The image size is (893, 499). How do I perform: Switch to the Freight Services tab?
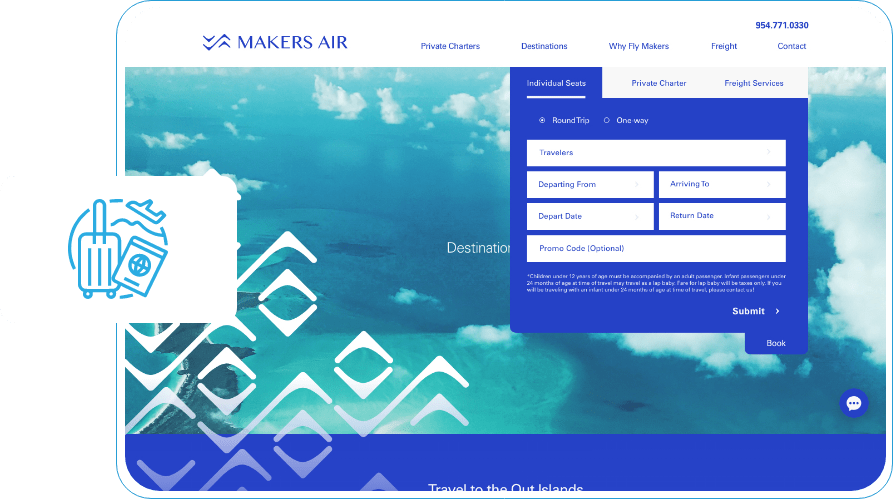pos(753,83)
